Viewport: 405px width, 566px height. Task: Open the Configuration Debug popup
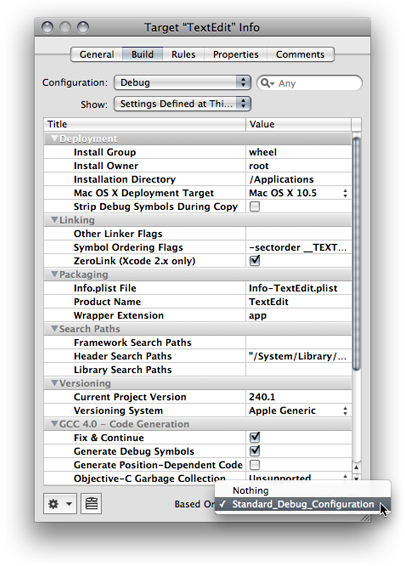point(182,82)
